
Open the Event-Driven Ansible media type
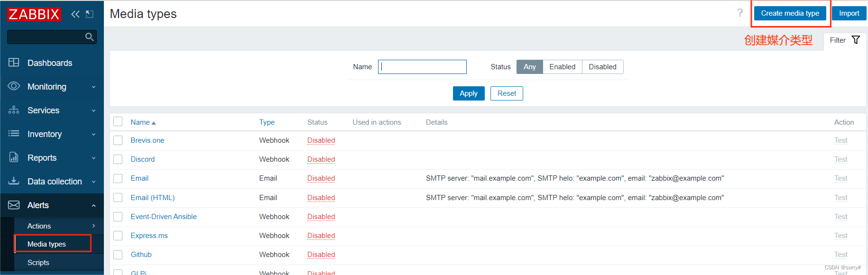pos(164,217)
